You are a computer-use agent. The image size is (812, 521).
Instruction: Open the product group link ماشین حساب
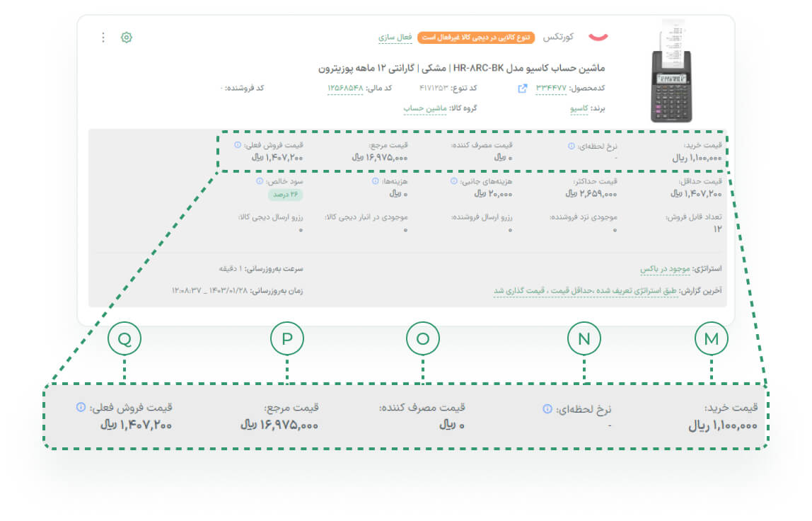pyautogui.click(x=424, y=108)
